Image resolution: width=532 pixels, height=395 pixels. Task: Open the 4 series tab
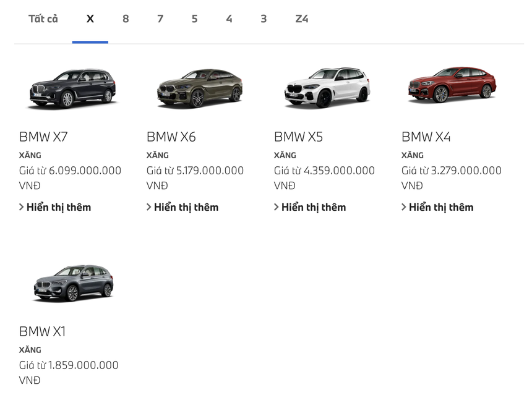click(x=229, y=19)
